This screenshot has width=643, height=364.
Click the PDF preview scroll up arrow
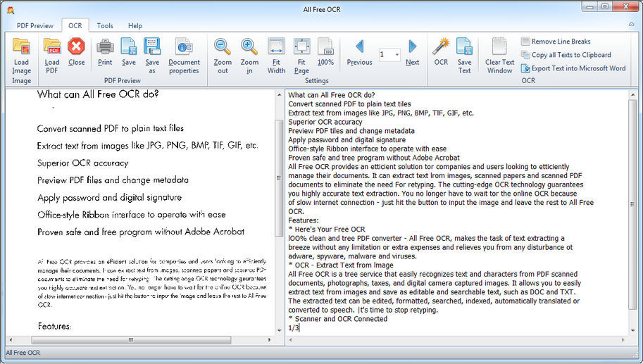[x=280, y=94]
